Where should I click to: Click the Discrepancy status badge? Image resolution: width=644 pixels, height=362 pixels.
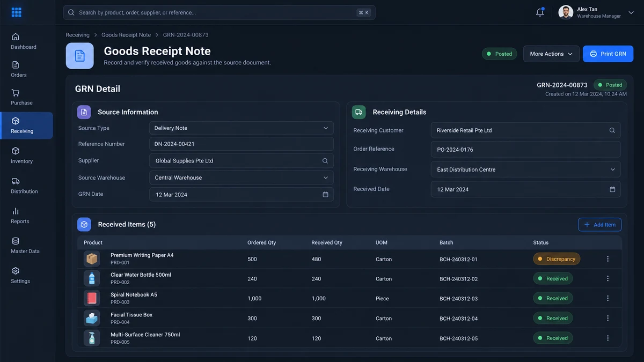(557, 259)
